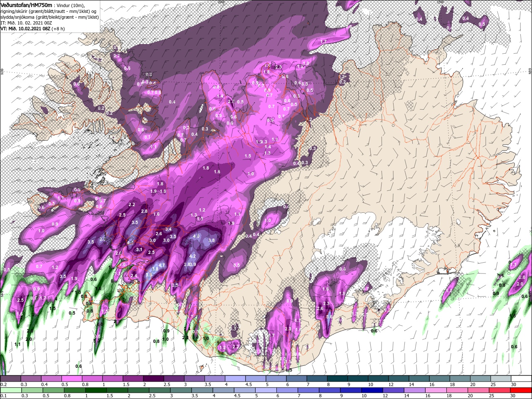Click the 3.4 snowfall value on the map
The height and width of the screenshot is (399, 532).
168,229
